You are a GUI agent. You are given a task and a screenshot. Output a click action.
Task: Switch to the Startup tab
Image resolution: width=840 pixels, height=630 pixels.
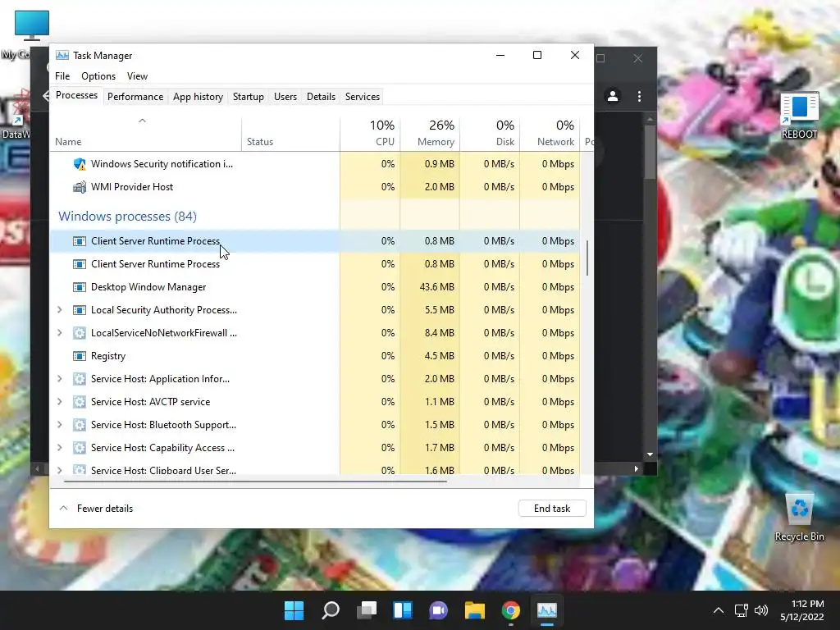point(248,97)
